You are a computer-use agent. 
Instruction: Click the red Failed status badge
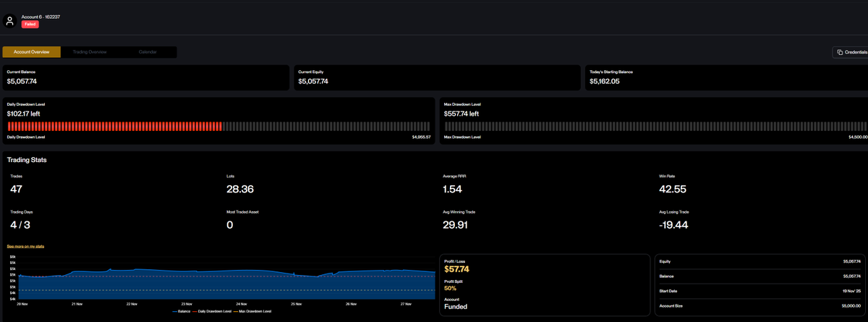[30, 24]
